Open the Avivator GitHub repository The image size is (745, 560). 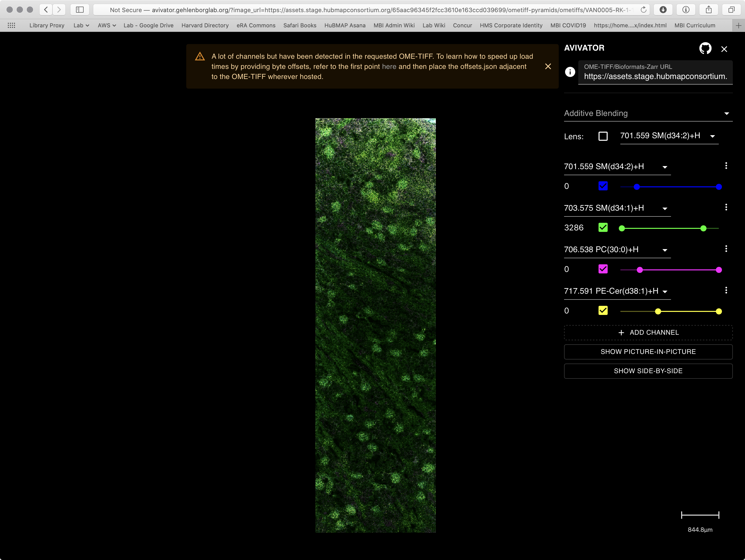(705, 48)
